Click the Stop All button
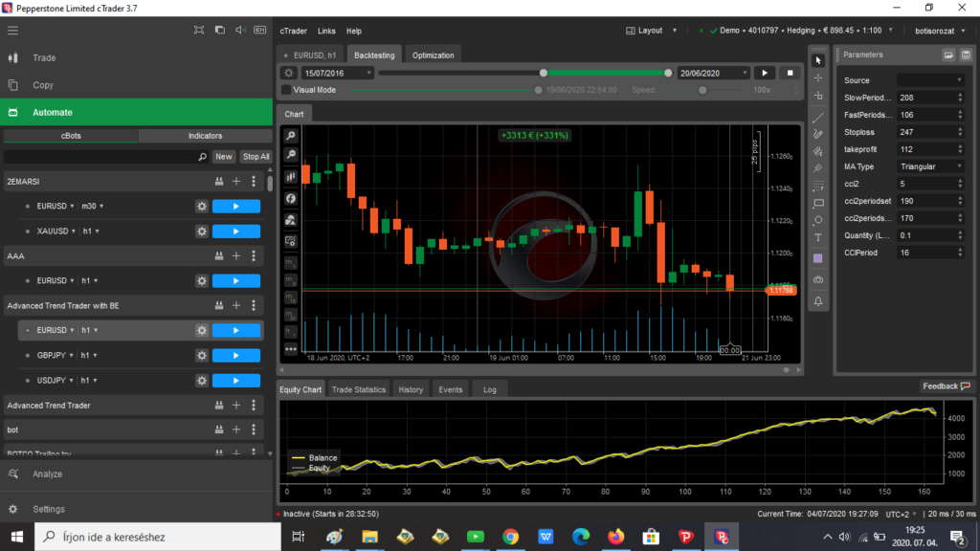Image resolution: width=980 pixels, height=551 pixels. [x=256, y=156]
